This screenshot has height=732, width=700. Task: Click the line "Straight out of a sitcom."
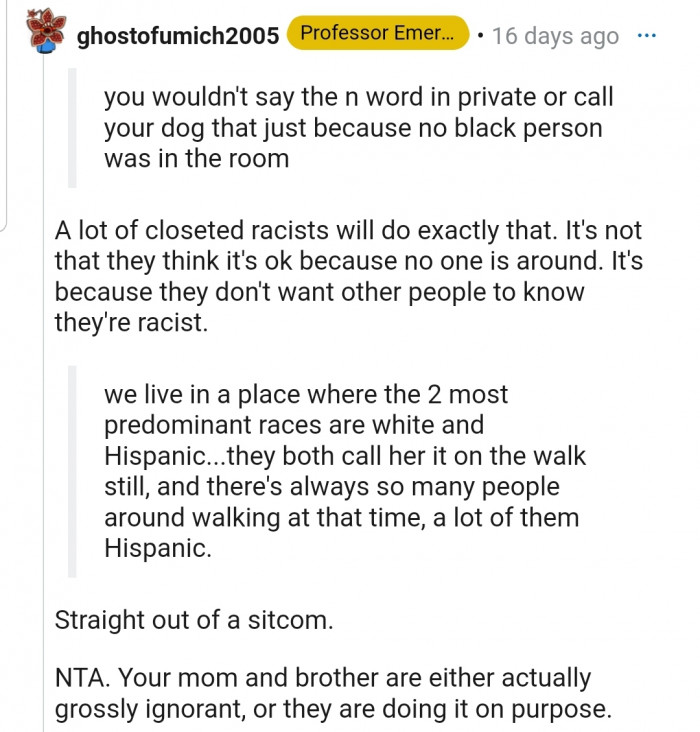click(x=193, y=619)
